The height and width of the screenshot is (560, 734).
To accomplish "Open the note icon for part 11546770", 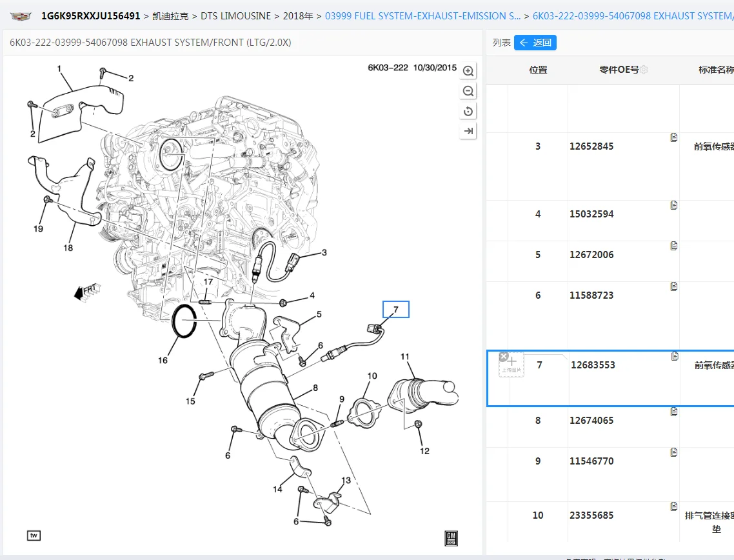I will click(673, 452).
